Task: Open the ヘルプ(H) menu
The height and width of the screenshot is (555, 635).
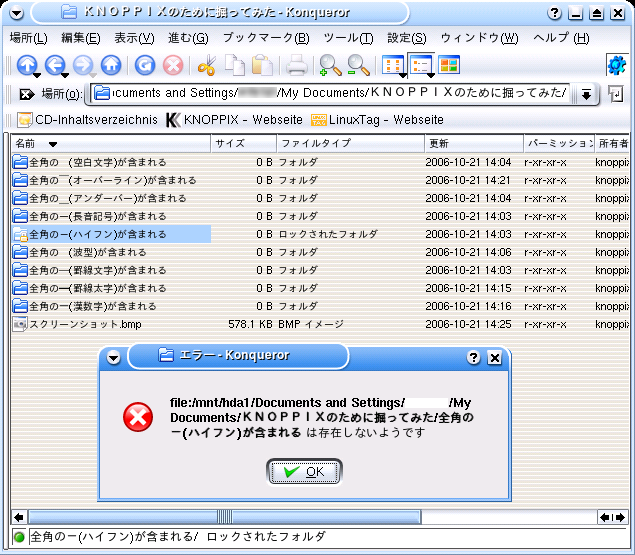Action: point(561,38)
